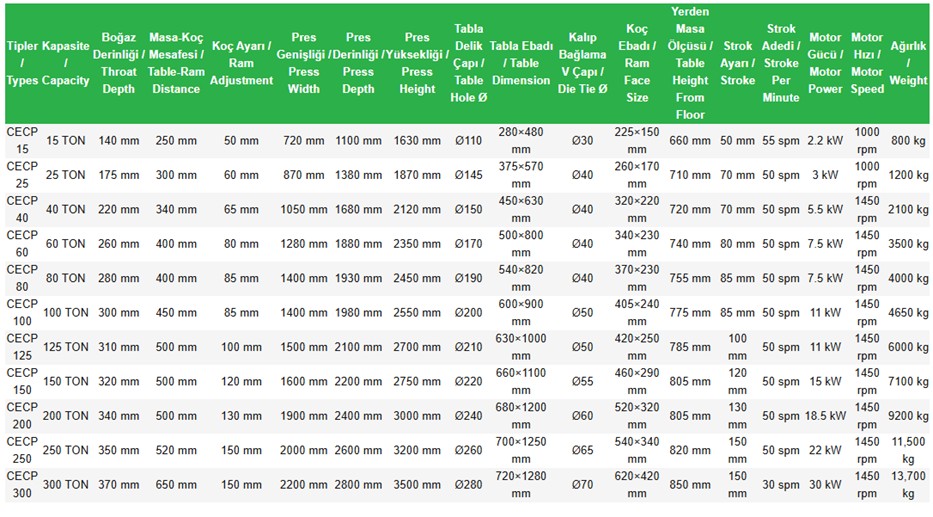
Task: Select the Kapasite / Capacity column header
Action: click(66, 63)
